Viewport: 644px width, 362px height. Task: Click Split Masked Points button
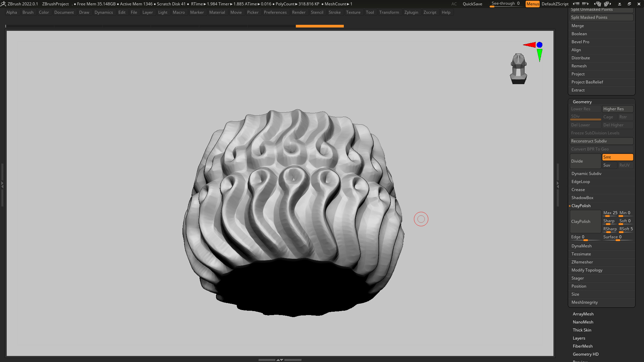(601, 17)
